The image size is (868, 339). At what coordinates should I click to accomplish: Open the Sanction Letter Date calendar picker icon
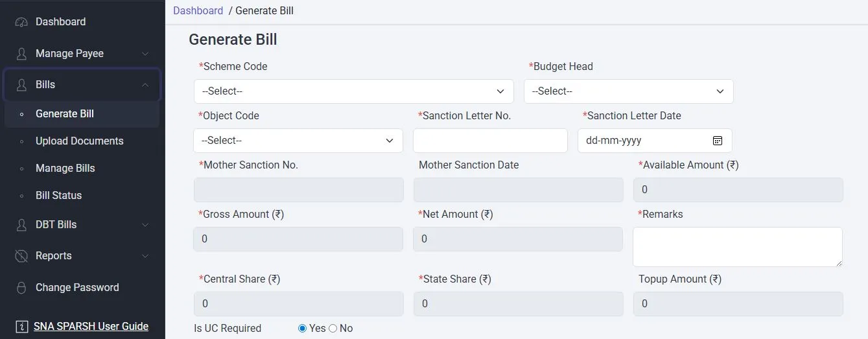point(717,141)
